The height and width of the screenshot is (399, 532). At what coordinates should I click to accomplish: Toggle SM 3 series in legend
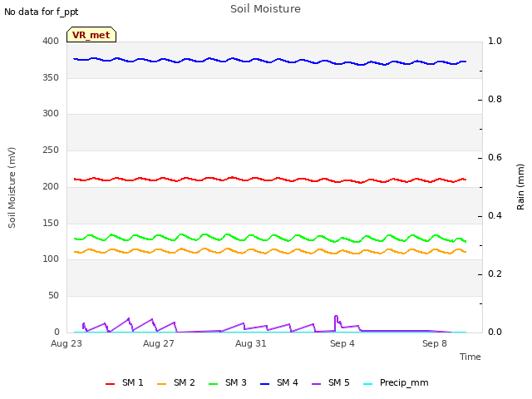pos(227,383)
